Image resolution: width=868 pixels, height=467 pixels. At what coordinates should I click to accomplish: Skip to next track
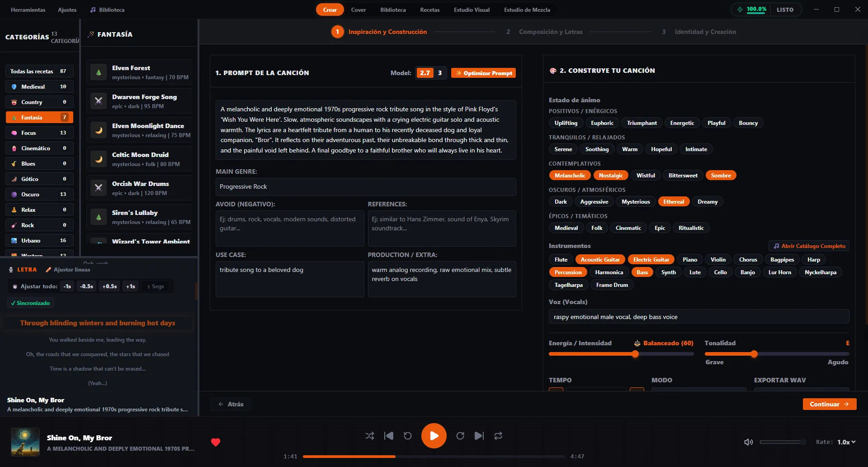[479, 436]
